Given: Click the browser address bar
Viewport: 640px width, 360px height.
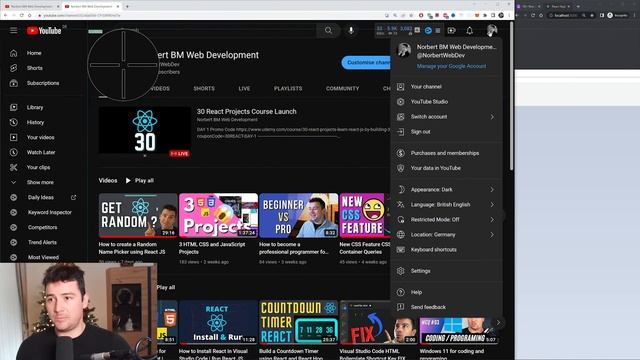Looking at the screenshot, I should point(208,15).
